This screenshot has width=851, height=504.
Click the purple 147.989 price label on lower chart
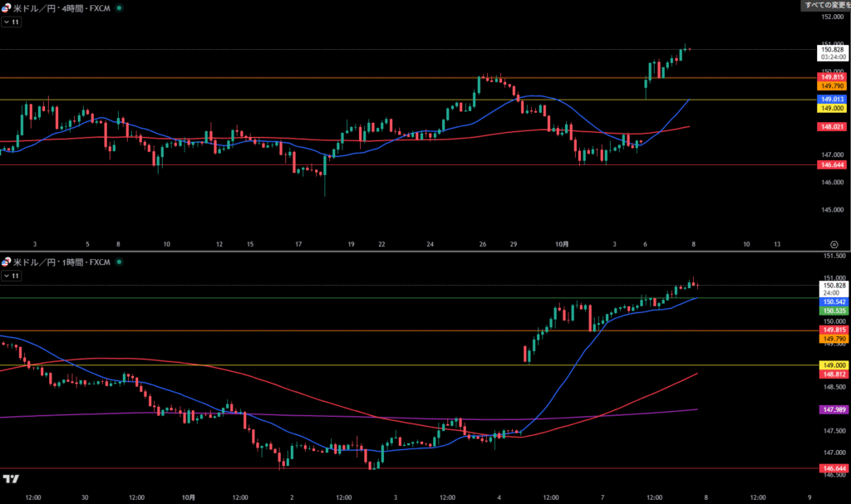(832, 409)
